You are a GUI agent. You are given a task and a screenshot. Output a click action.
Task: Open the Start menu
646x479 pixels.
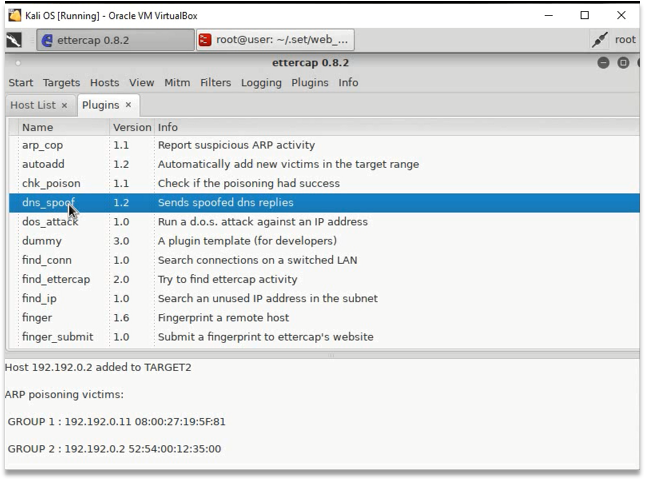tap(21, 83)
